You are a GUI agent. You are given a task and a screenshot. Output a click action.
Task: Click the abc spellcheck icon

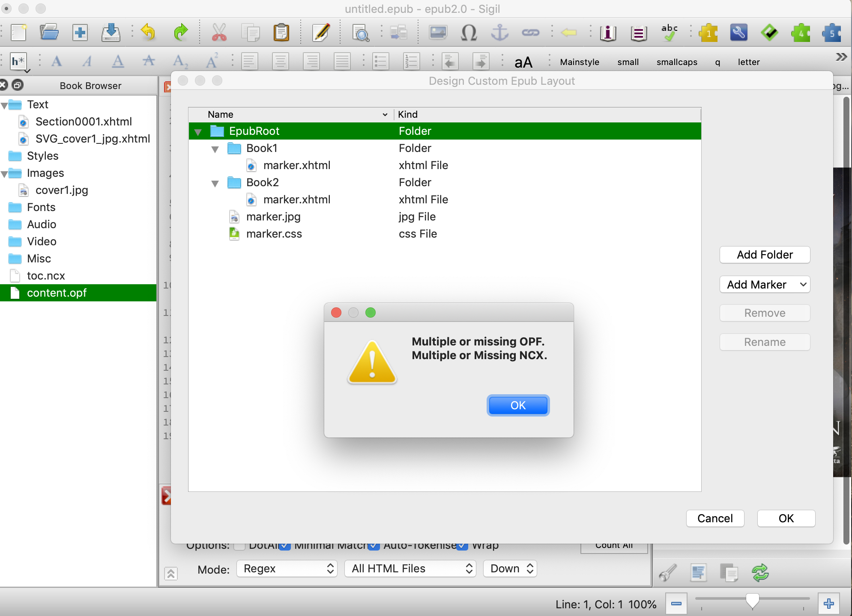pos(669,33)
